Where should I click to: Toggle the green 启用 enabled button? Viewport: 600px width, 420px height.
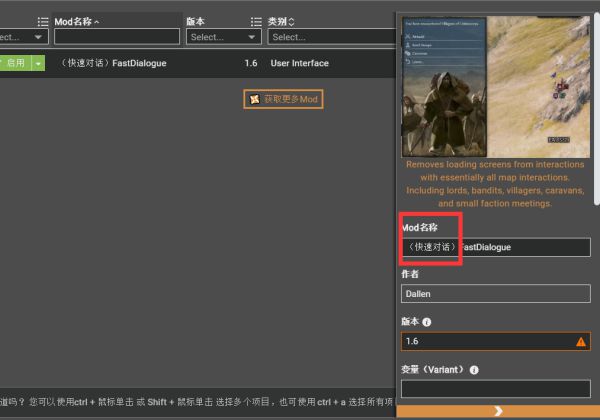pyautogui.click(x=14, y=63)
